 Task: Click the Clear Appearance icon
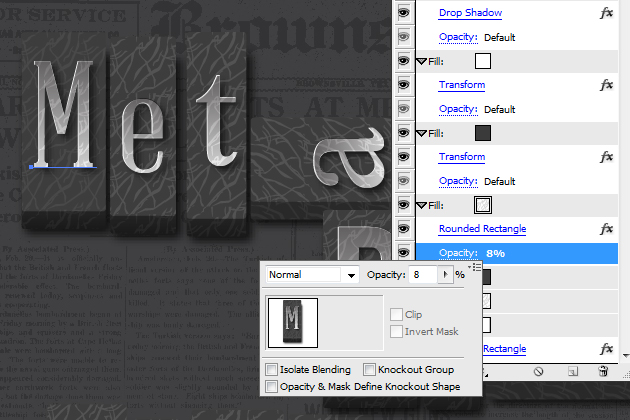click(x=538, y=371)
